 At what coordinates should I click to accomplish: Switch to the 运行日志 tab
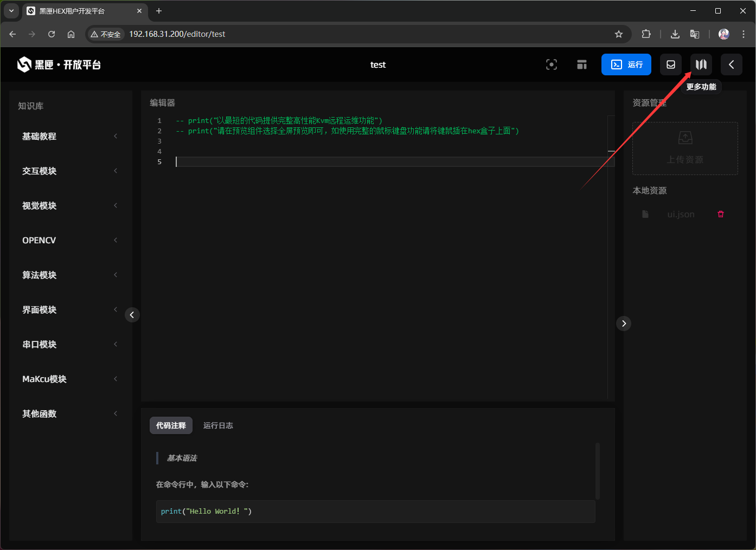(218, 425)
